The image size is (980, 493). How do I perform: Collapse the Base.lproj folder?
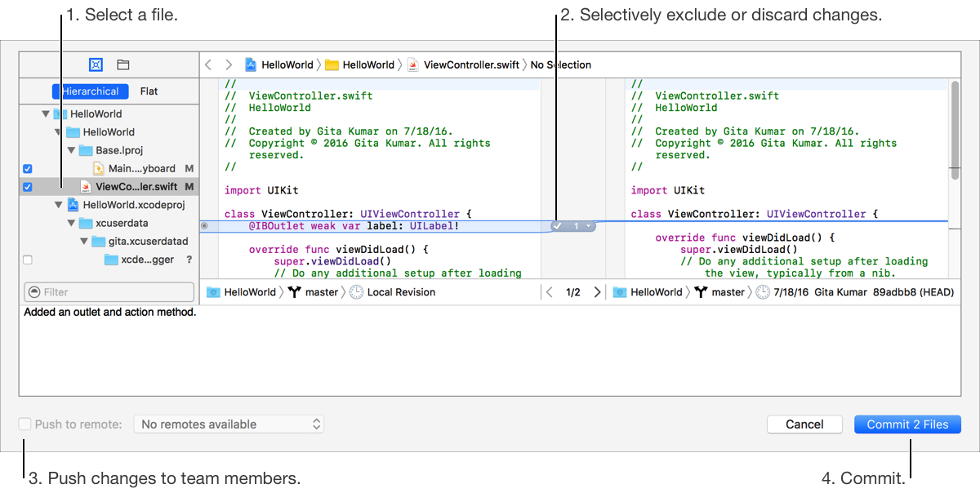tap(71, 150)
